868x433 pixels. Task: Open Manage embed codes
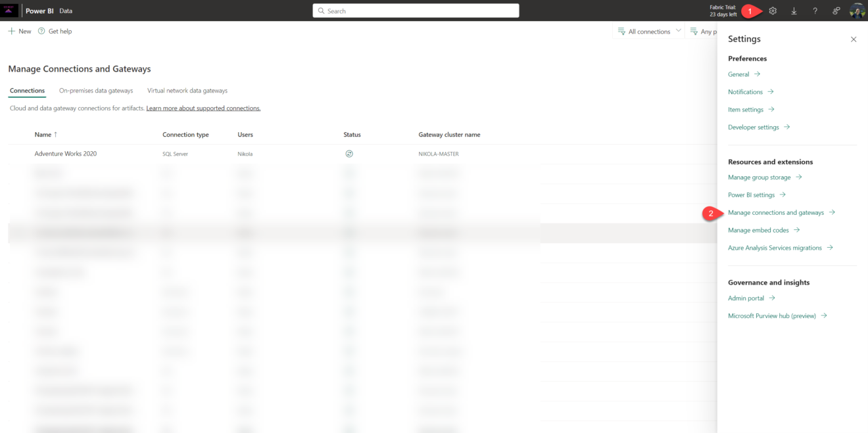759,230
